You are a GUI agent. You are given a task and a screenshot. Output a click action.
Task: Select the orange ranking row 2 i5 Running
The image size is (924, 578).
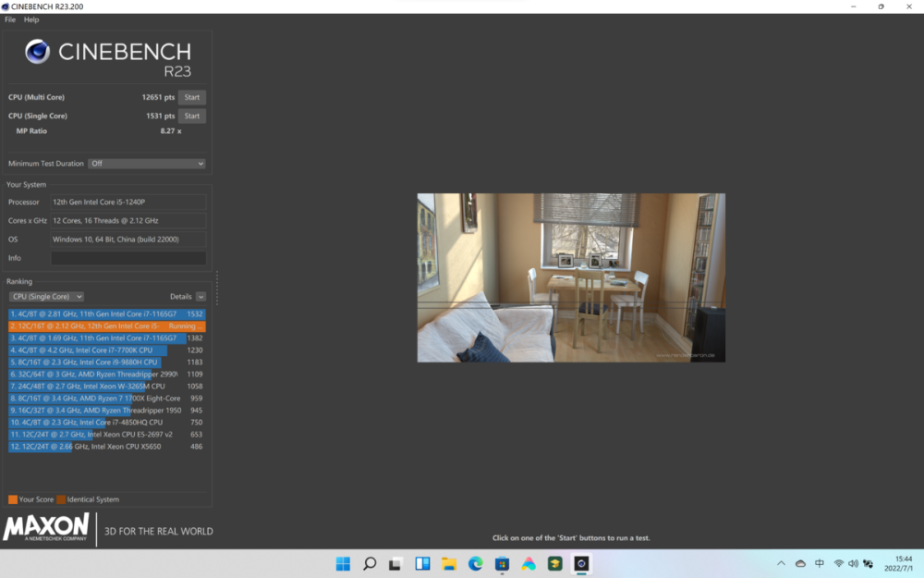coord(106,326)
